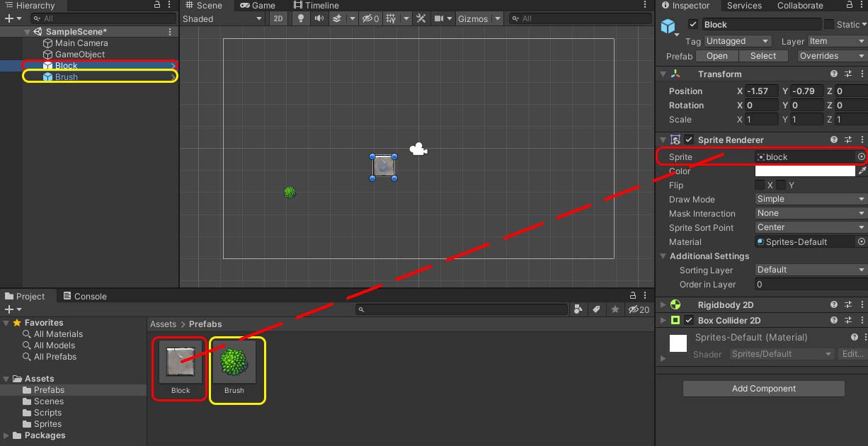Click the white Color swatch field
Image resolution: width=868 pixels, height=446 pixels.
805,171
